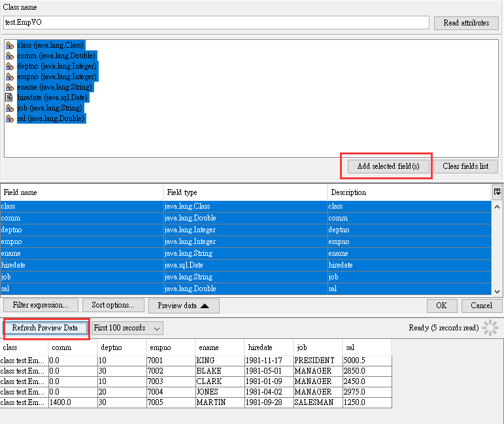Click Refresh Preview Data button
The width and height of the screenshot is (504, 424).
pos(44,328)
